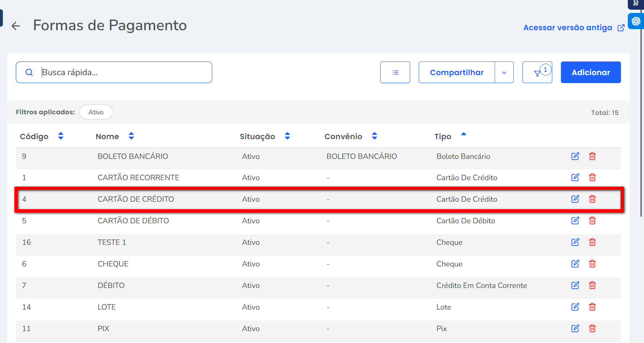Click the back arrow beside Formas de Pagamento
This screenshot has width=644, height=343.
(x=16, y=26)
